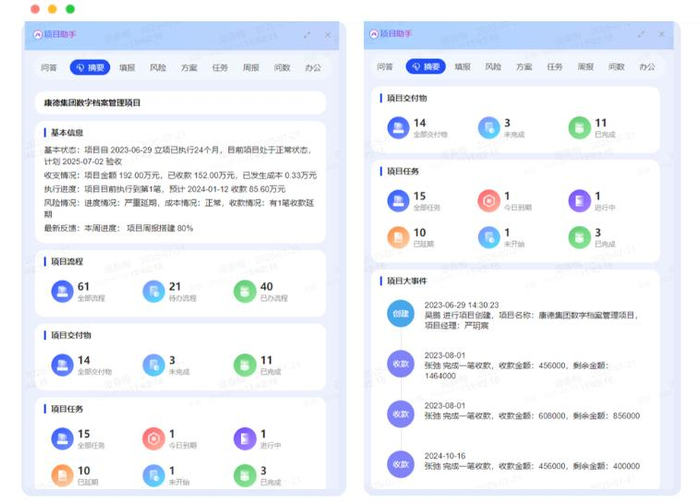
Task: Click the red macOS close button
Action: tap(35, 9)
